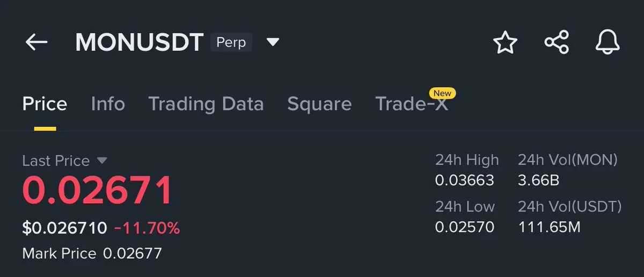Select the Trading Data tab

[206, 103]
